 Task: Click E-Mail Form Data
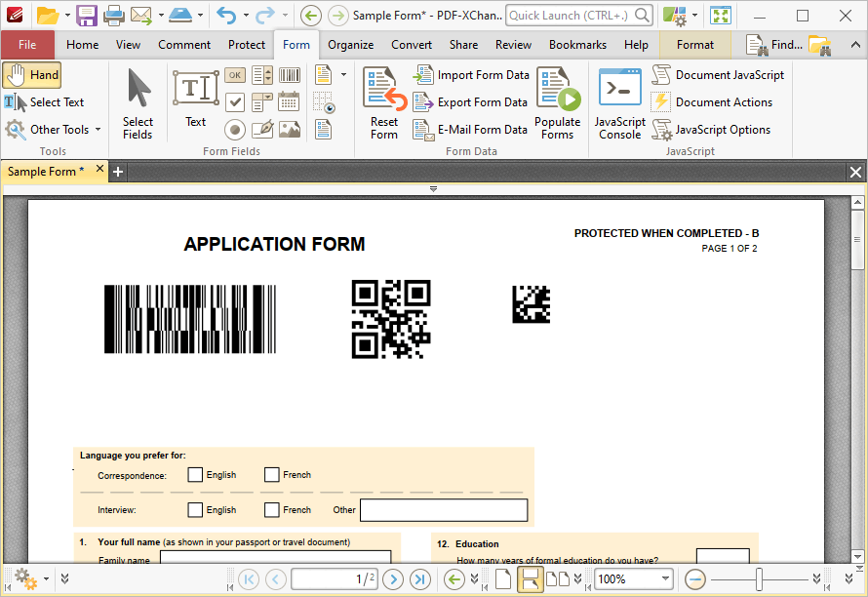click(470, 130)
